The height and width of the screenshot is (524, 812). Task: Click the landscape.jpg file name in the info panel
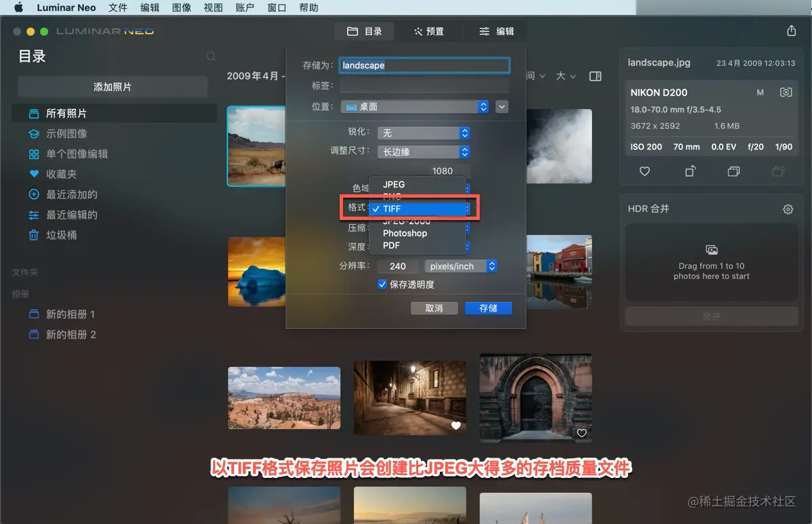click(x=659, y=62)
